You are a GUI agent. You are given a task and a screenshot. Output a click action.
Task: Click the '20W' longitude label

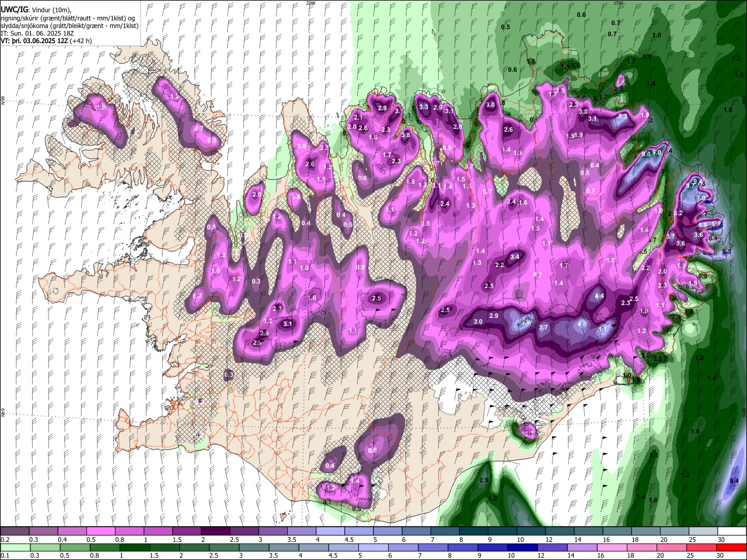[310, 3]
